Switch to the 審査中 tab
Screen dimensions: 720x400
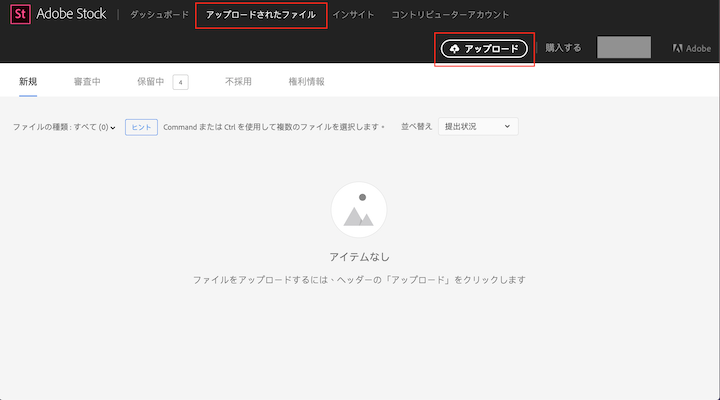click(87, 82)
